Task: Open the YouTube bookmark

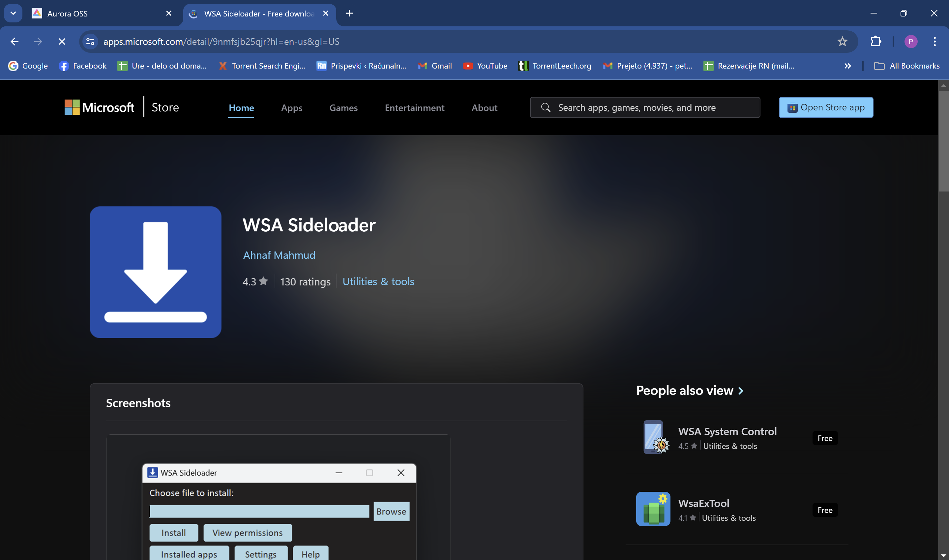Action: point(485,66)
